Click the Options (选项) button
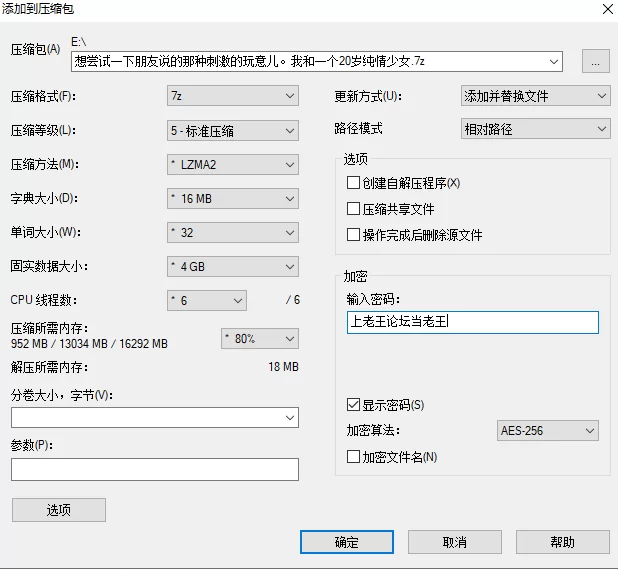 pyautogui.click(x=59, y=510)
